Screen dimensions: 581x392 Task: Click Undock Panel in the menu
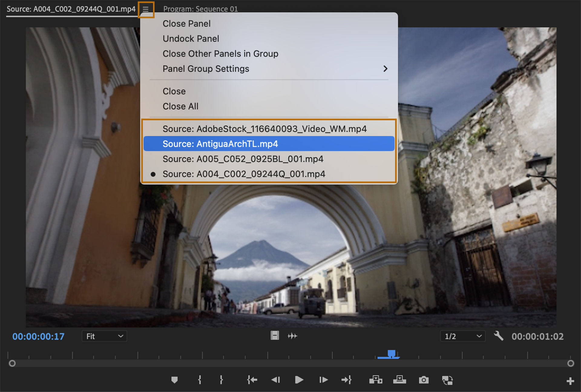pyautogui.click(x=191, y=38)
